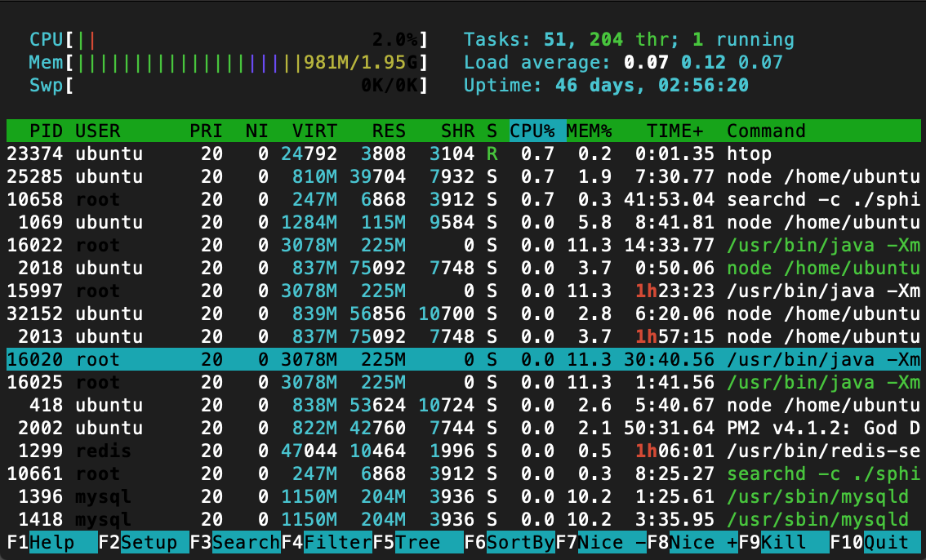Sort by the MEM% column header

(590, 131)
